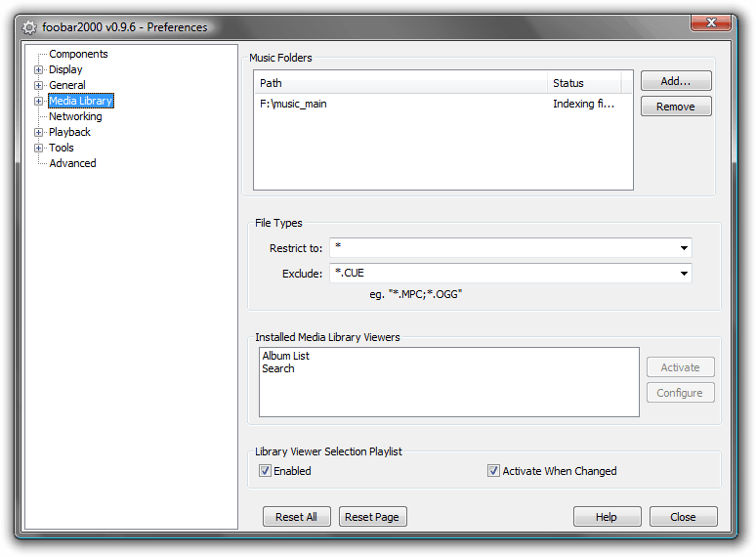This screenshot has width=756, height=557.
Task: Select General in the preferences tree
Action: pyautogui.click(x=67, y=85)
